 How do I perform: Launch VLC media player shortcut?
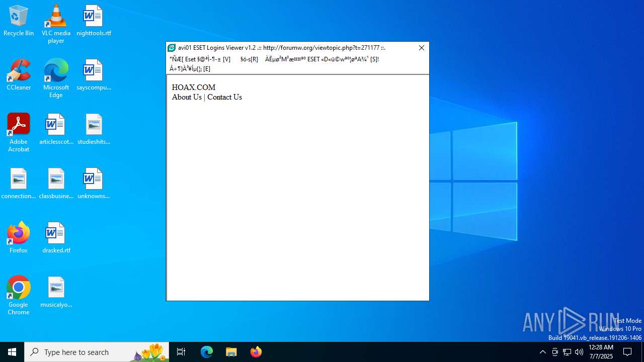pos(56,24)
